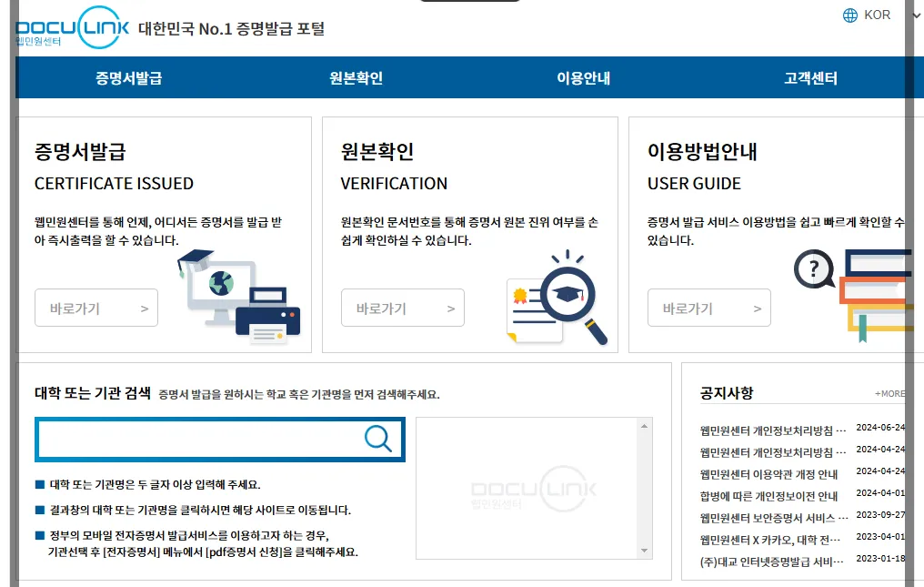The width and height of the screenshot is (924, 587).
Task: Click the DocuLink watermark in the preview panel
Action: point(532,491)
